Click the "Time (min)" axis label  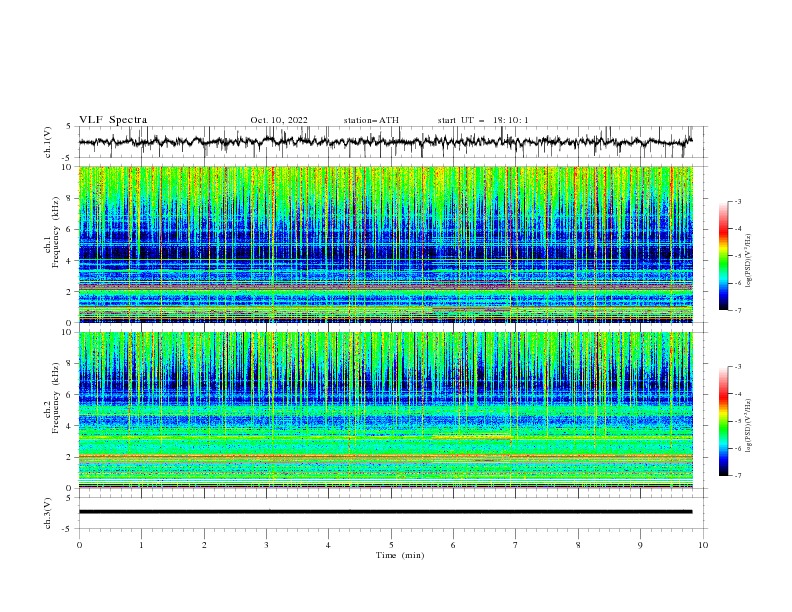(x=400, y=555)
